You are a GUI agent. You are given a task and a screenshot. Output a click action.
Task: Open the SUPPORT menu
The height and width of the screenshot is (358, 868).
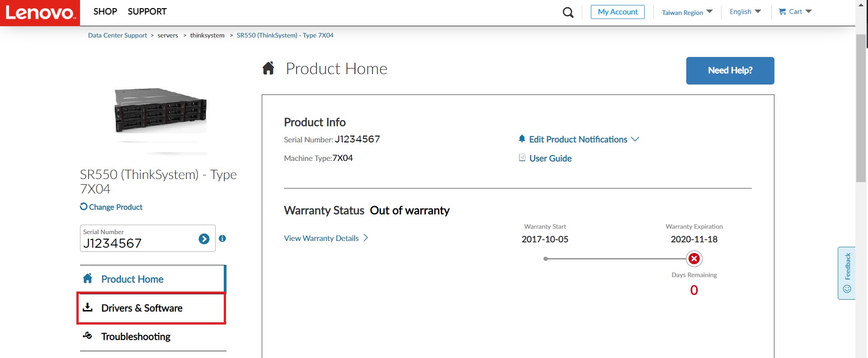[147, 12]
